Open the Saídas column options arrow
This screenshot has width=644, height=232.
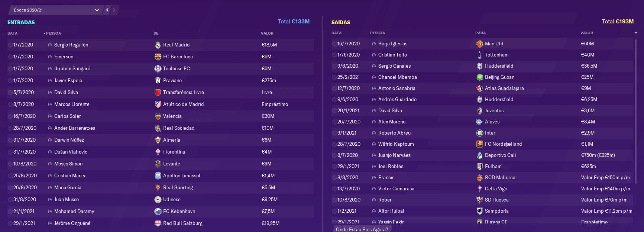coord(636,33)
